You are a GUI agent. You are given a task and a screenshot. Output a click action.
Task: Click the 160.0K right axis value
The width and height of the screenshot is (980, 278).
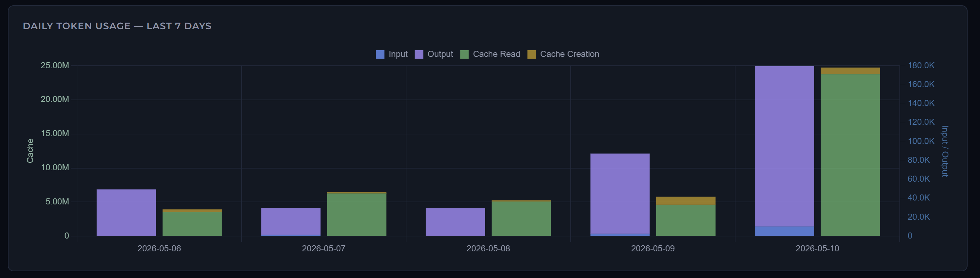point(921,84)
